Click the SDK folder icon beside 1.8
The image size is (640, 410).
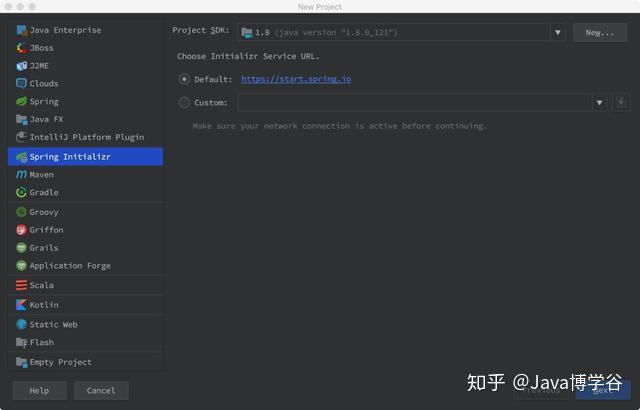[x=247, y=33]
